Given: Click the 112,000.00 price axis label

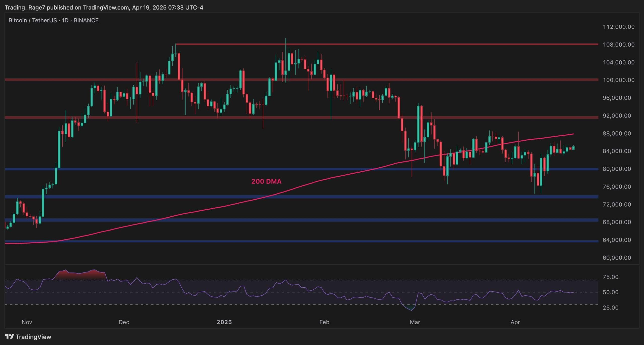Looking at the screenshot, I should [x=618, y=27].
